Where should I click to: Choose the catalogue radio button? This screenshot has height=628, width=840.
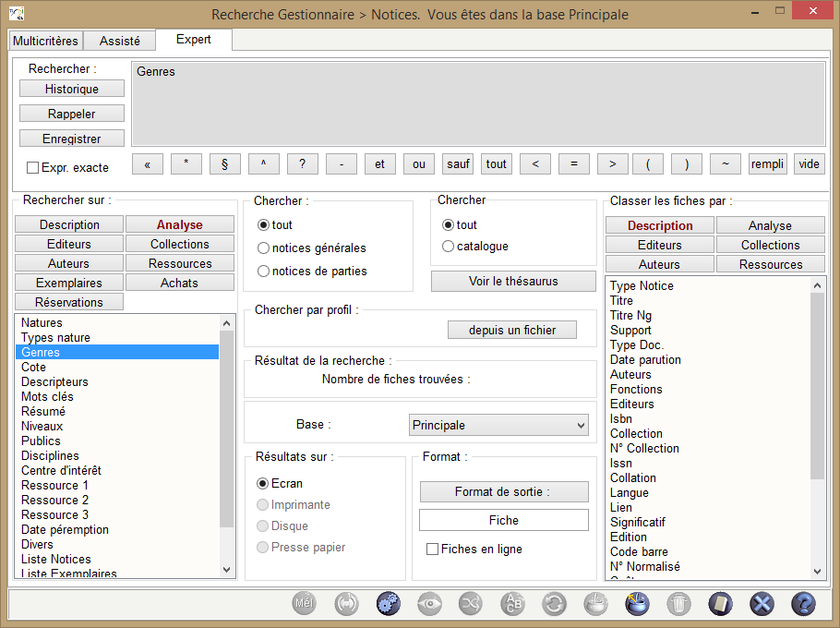(x=449, y=247)
